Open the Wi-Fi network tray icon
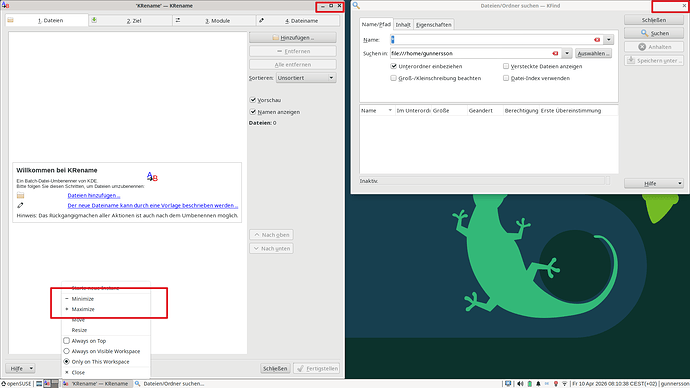 [x=565, y=384]
